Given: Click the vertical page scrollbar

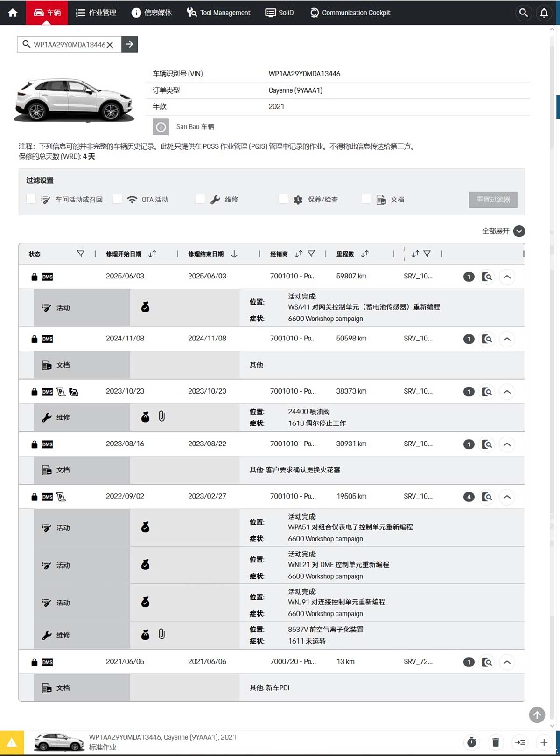Looking at the screenshot, I should pos(552,378).
